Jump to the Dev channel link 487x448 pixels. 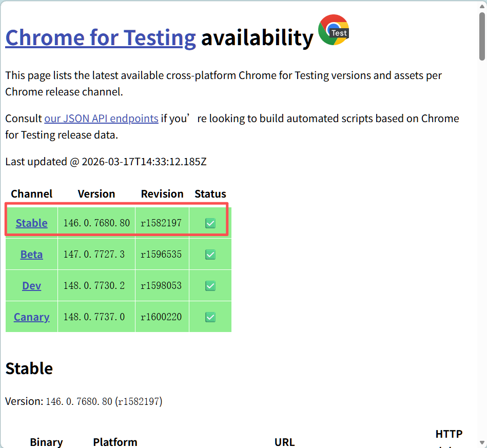tap(32, 286)
